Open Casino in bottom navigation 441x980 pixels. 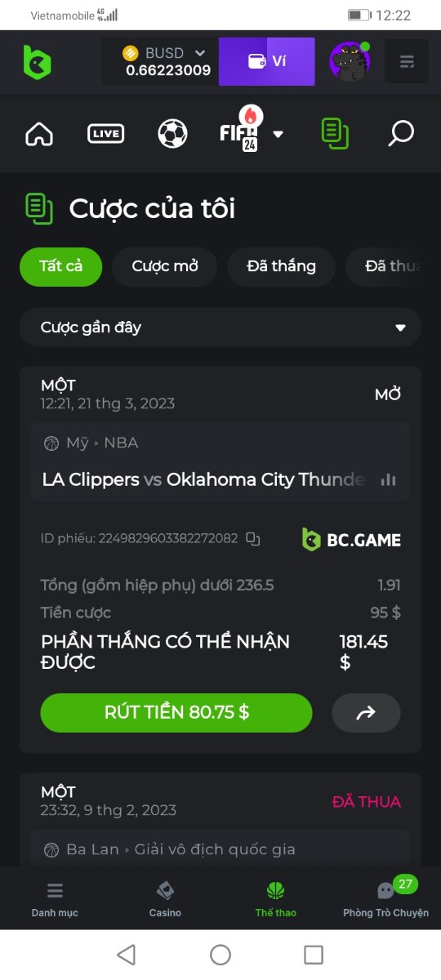pos(165,899)
